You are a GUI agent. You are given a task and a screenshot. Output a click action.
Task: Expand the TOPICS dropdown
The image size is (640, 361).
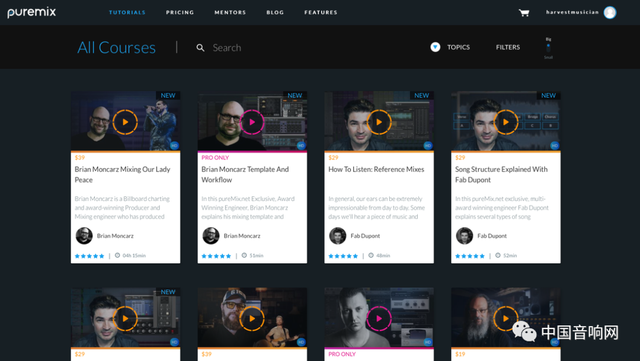click(450, 47)
